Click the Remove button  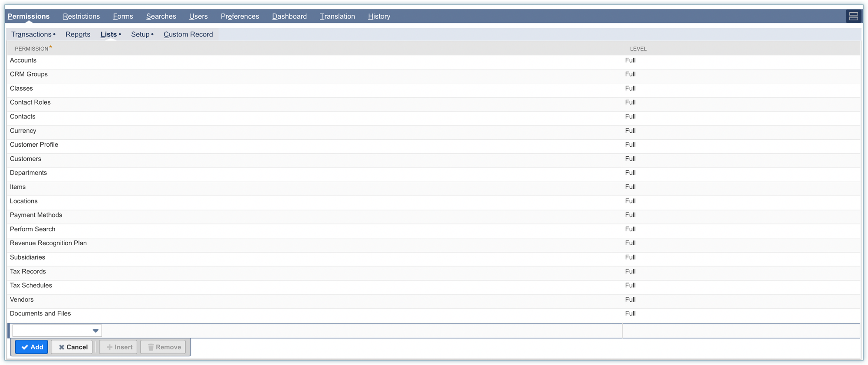[x=163, y=347]
